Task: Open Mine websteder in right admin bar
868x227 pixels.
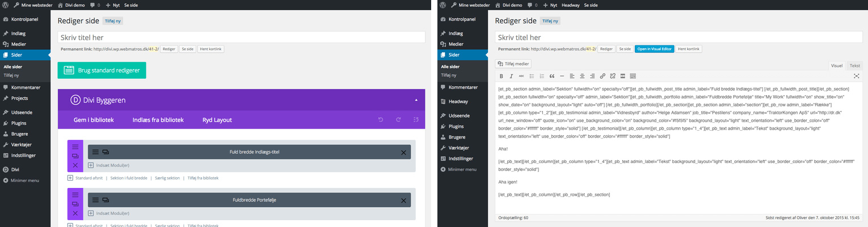Action: click(470, 5)
